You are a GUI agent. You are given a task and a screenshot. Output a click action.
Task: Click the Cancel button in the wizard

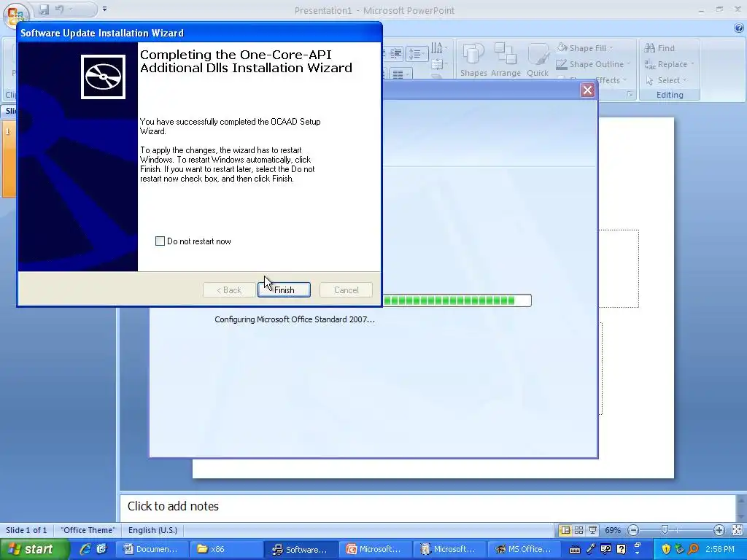coord(346,290)
